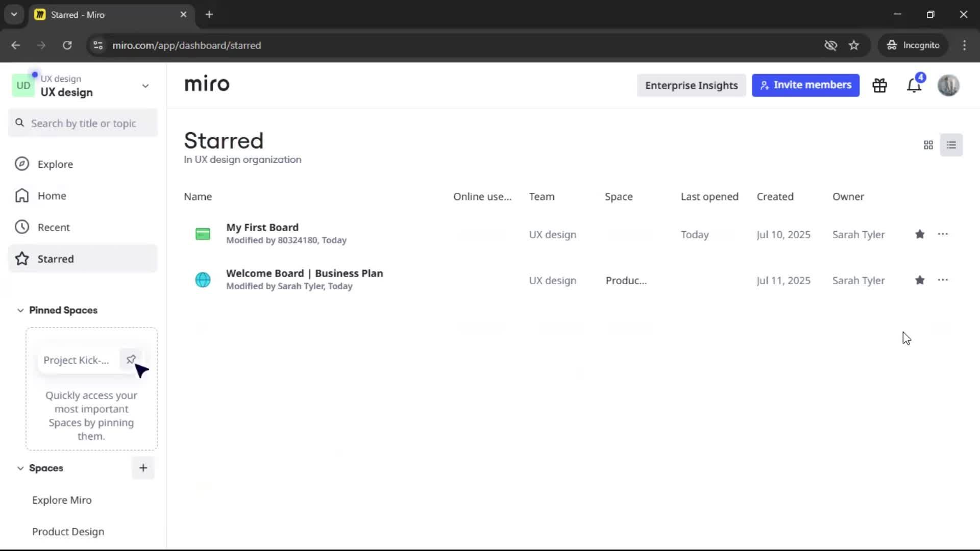980x551 pixels.
Task: Click the Owner column header
Action: 848,196
